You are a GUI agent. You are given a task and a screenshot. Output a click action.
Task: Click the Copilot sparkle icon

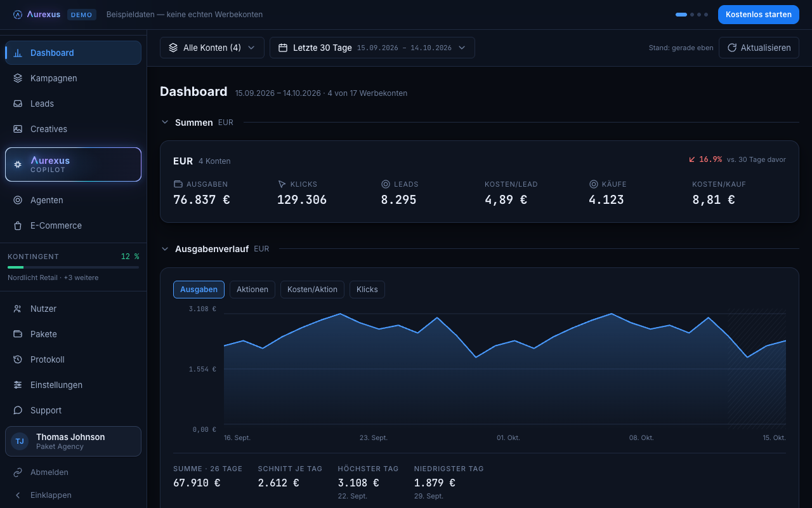(x=18, y=164)
